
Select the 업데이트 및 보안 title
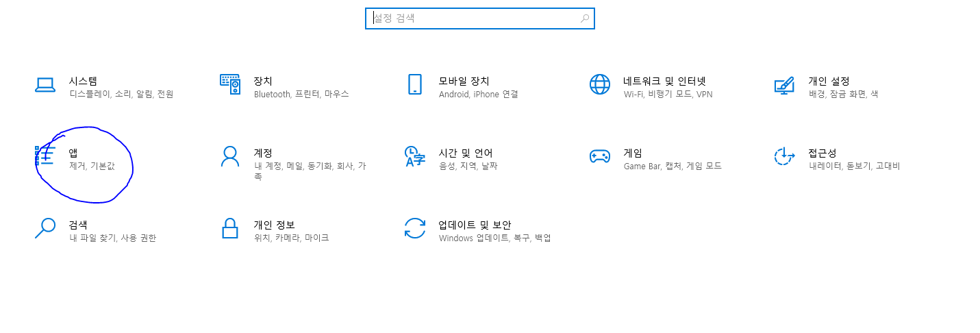pos(475,224)
